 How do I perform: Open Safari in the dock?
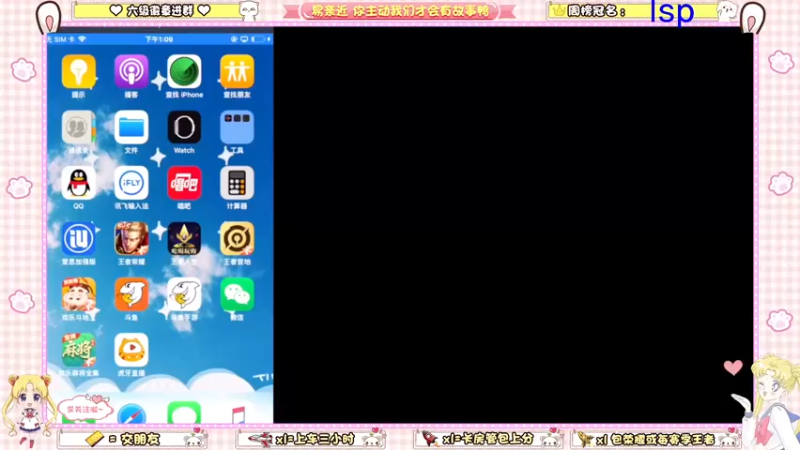tap(131, 414)
